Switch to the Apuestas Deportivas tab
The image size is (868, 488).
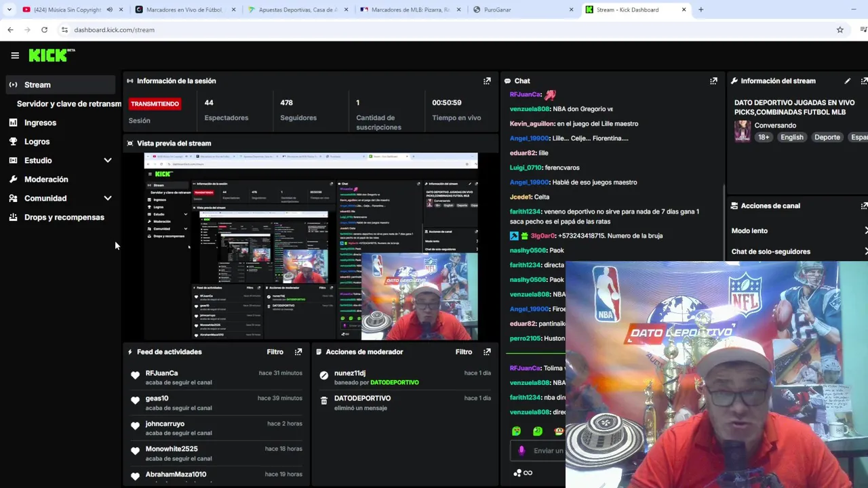click(x=298, y=9)
